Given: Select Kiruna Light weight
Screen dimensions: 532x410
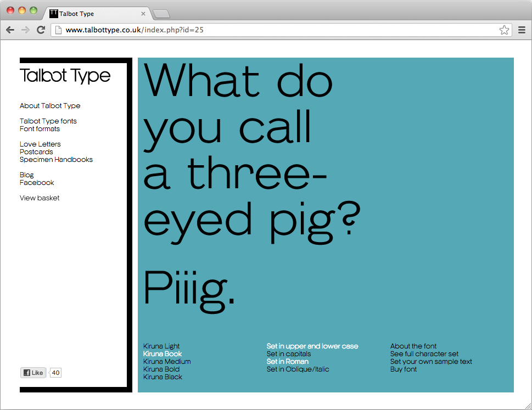Looking at the screenshot, I should click(x=161, y=346).
